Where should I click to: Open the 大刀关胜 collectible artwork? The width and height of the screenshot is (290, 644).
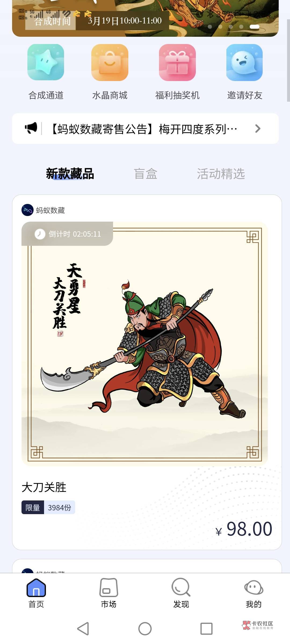(x=144, y=344)
